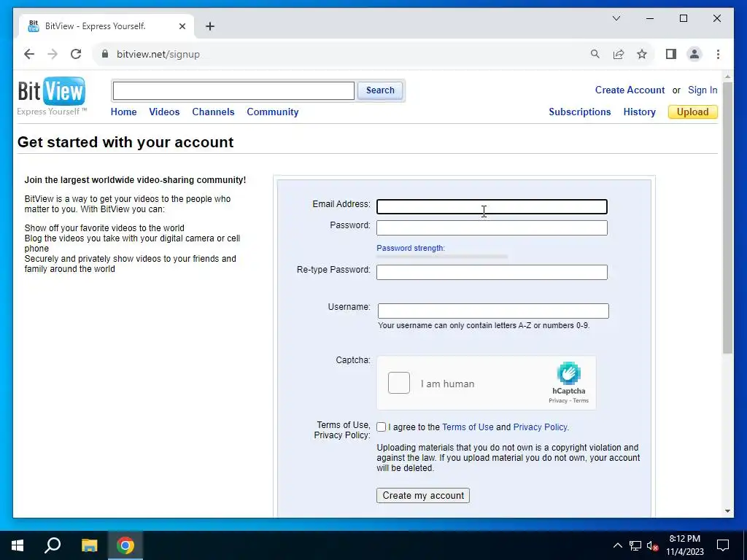Screen dimensions: 747x560
Task: Click the hCaptcha logo
Action: (x=568, y=373)
